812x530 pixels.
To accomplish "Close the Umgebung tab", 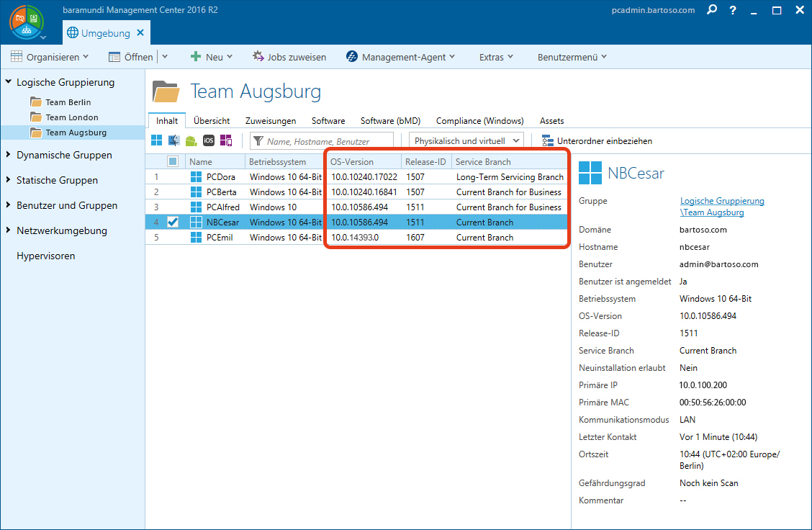I will click(x=140, y=32).
